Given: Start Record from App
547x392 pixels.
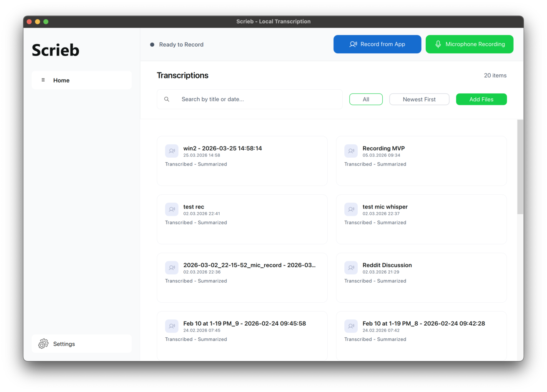Looking at the screenshot, I should pos(377,44).
